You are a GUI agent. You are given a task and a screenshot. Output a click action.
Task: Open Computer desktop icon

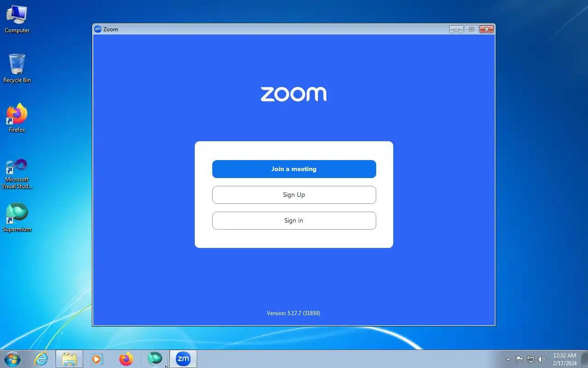click(x=17, y=19)
